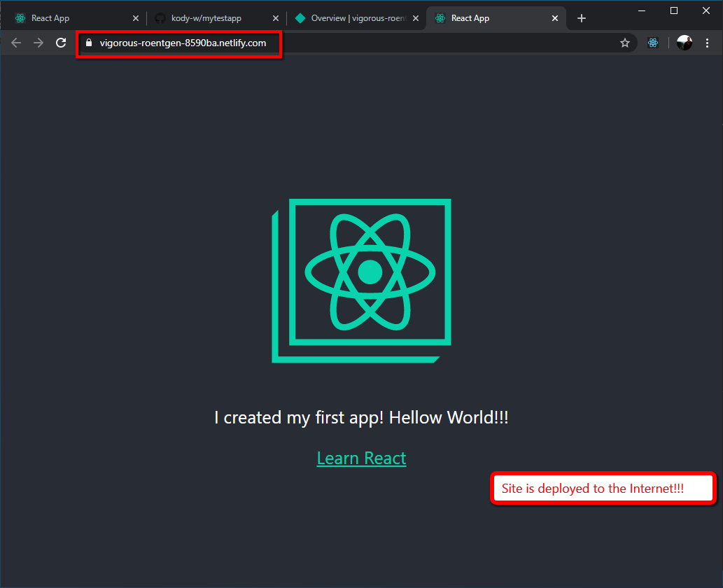Click the React logo image

point(361,281)
